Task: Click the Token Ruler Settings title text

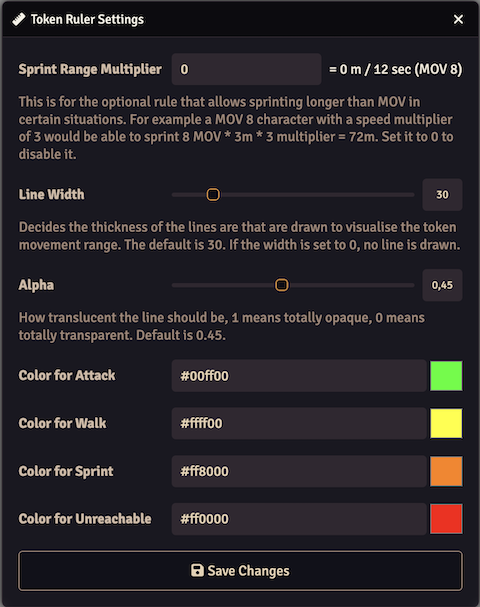Action: 87,19
